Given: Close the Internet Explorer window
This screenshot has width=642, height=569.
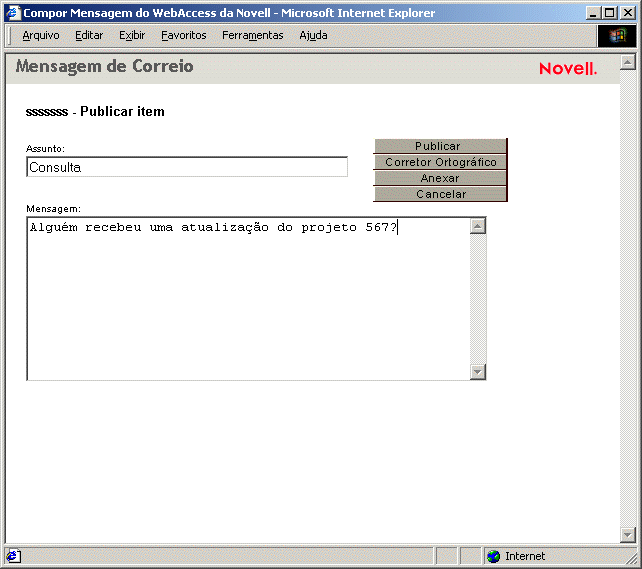Looking at the screenshot, I should (x=628, y=13).
